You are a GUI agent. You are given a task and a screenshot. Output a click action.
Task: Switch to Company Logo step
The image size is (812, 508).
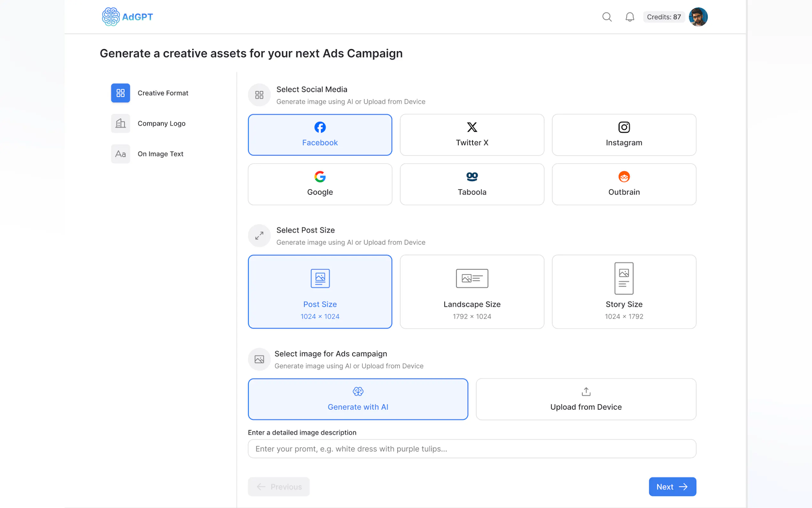click(161, 123)
